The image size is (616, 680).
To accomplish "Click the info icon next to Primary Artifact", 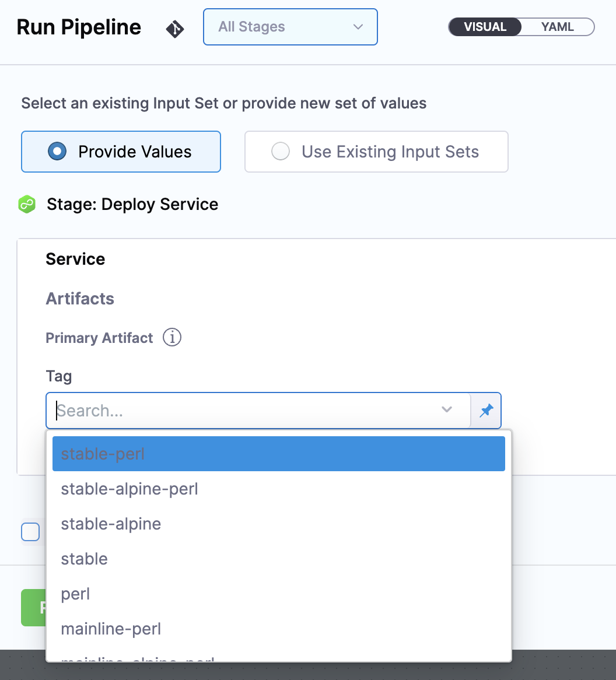I will pos(172,338).
